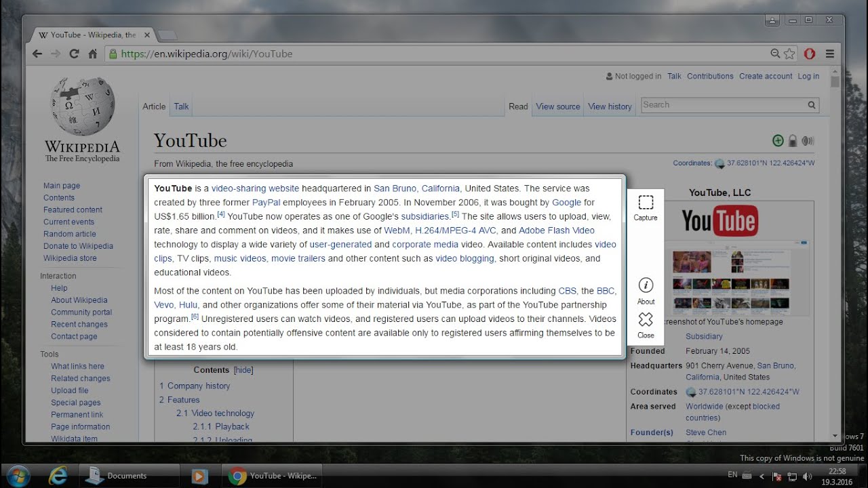Click the browser forward arrow

coord(56,54)
